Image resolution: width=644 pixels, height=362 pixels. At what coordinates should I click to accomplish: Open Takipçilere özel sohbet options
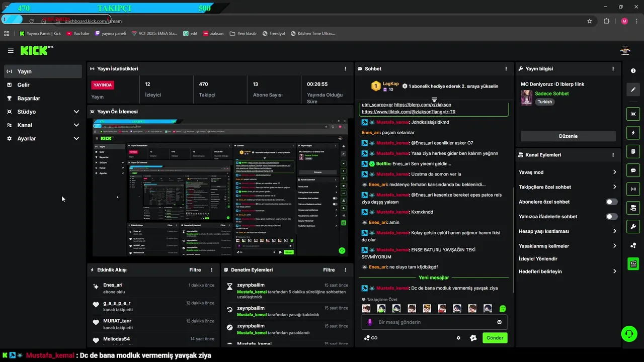(x=568, y=187)
